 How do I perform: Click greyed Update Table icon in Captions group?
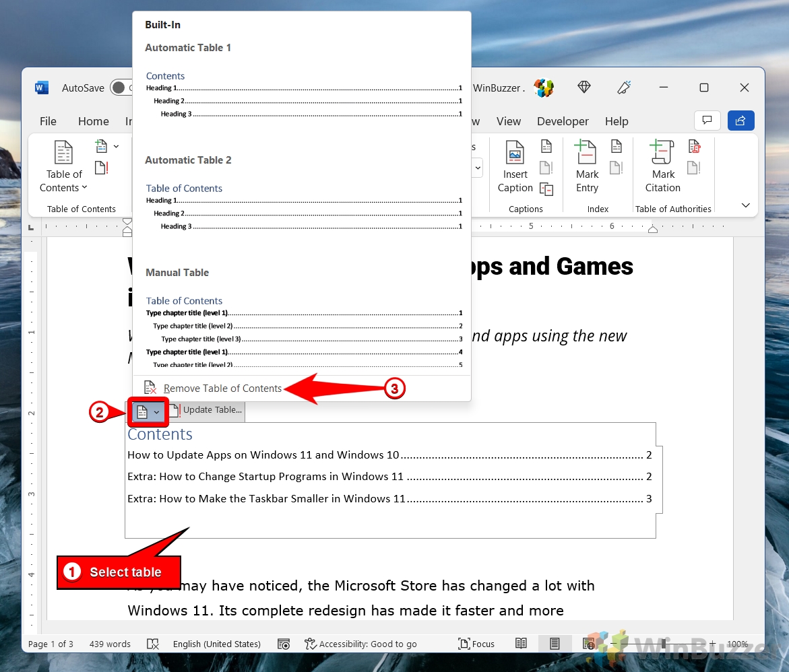546,168
